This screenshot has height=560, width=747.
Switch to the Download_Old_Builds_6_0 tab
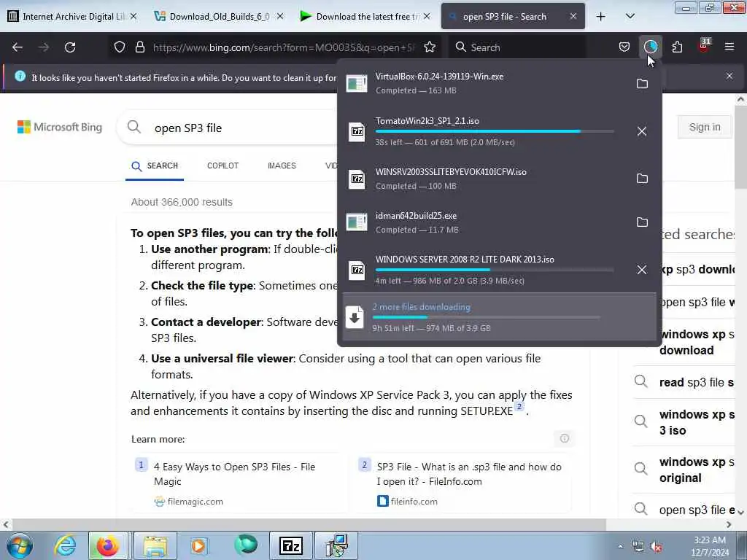[x=219, y=17]
